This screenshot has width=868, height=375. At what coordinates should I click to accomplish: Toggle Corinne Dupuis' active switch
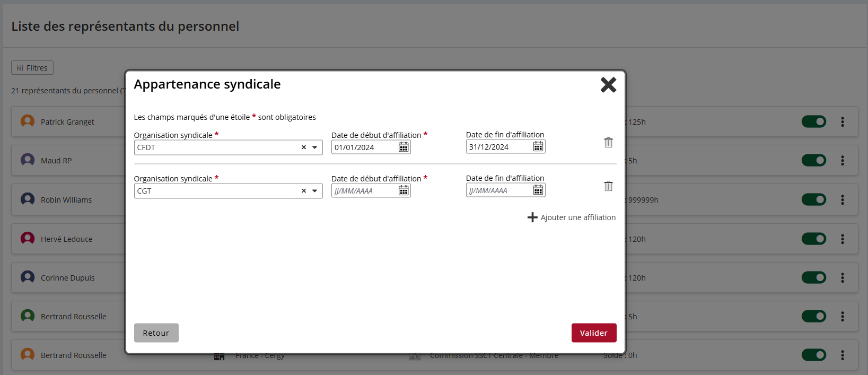pyautogui.click(x=813, y=277)
